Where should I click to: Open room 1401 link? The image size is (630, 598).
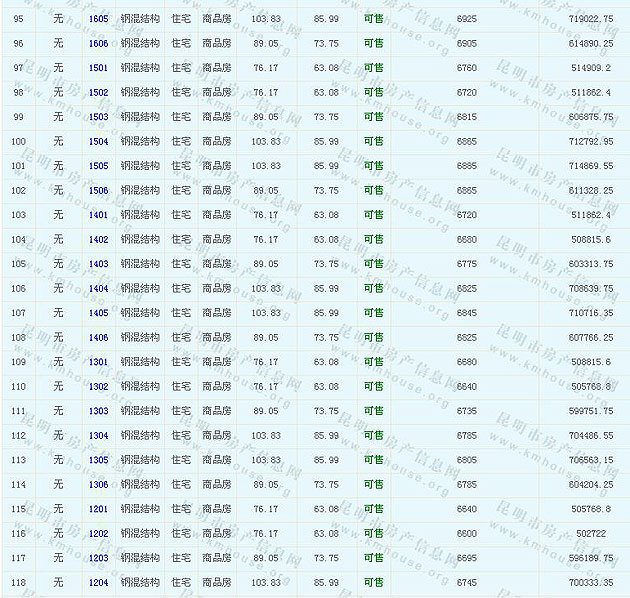click(98, 215)
